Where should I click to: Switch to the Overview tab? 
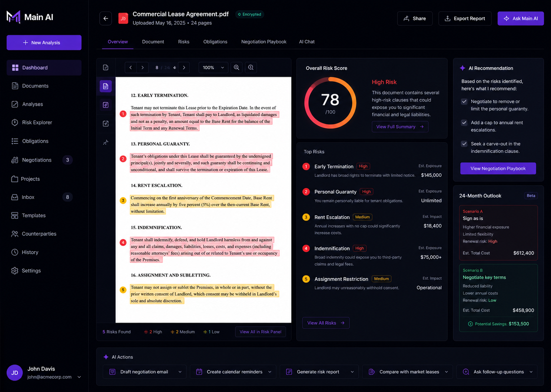pyautogui.click(x=118, y=42)
